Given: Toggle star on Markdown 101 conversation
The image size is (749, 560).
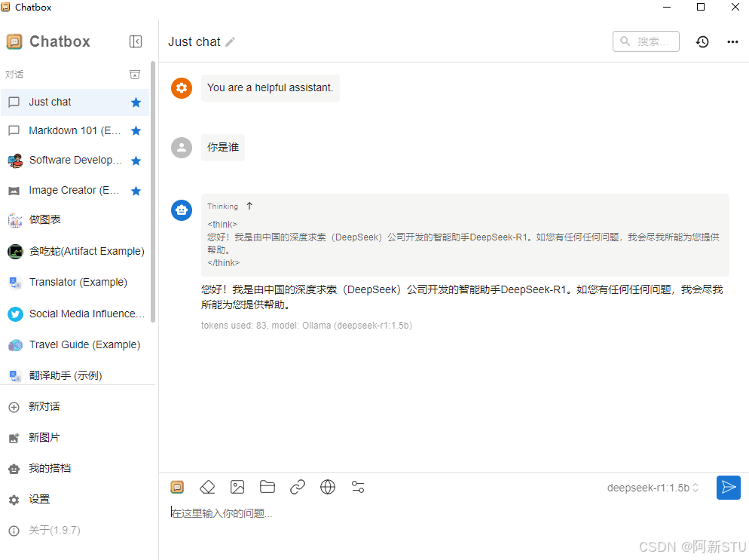Looking at the screenshot, I should click(136, 131).
